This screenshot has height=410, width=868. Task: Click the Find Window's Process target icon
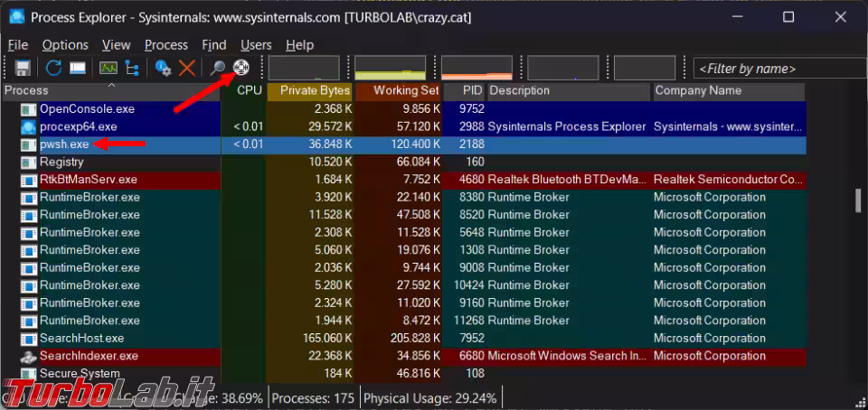click(241, 68)
